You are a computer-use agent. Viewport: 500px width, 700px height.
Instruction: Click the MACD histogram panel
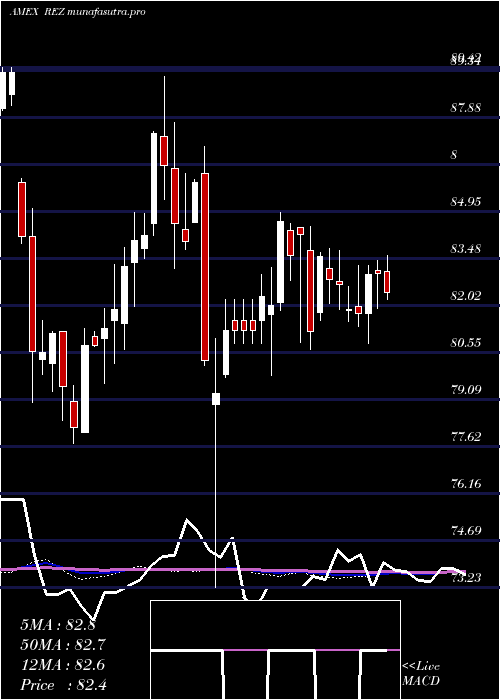[x=275, y=650]
